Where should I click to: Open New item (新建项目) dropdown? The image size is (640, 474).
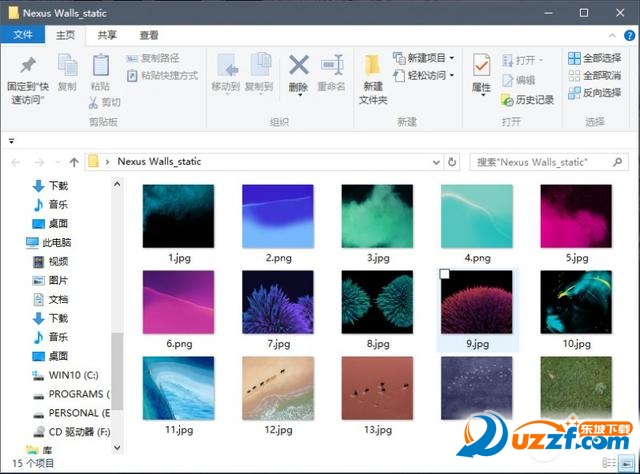click(423, 58)
